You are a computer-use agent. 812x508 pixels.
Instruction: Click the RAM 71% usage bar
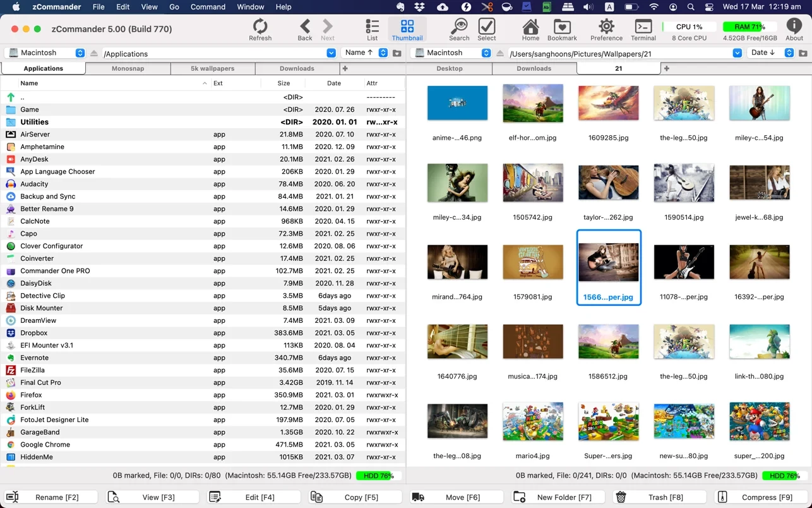tap(749, 27)
